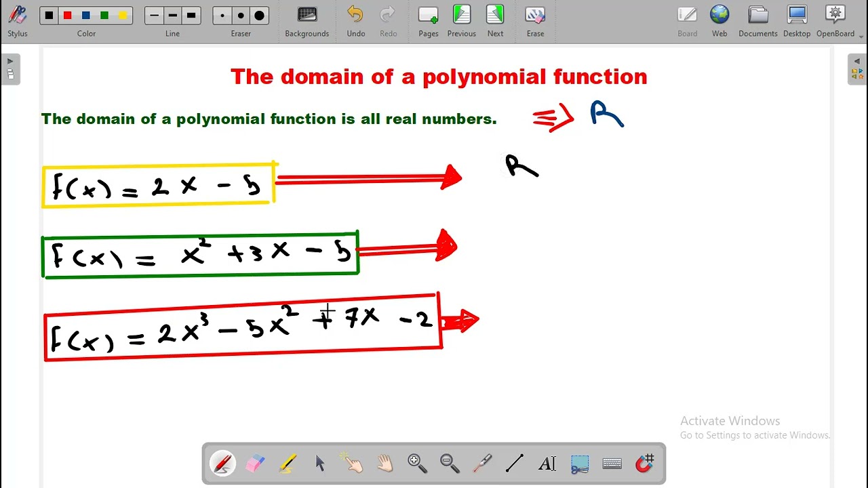Select the Highlighter marker tool
The height and width of the screenshot is (488, 868).
coord(288,464)
